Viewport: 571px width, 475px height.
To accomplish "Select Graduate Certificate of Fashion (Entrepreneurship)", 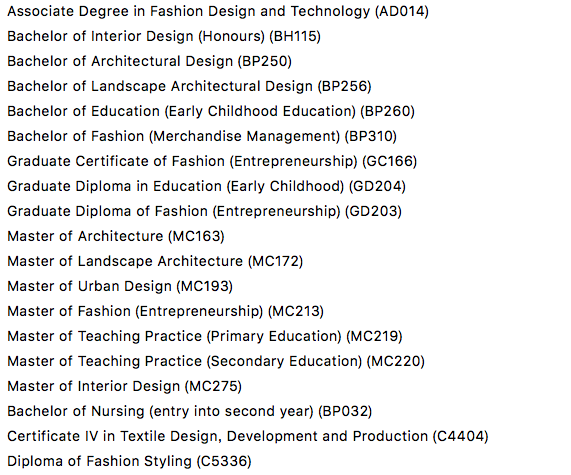I will (212, 161).
